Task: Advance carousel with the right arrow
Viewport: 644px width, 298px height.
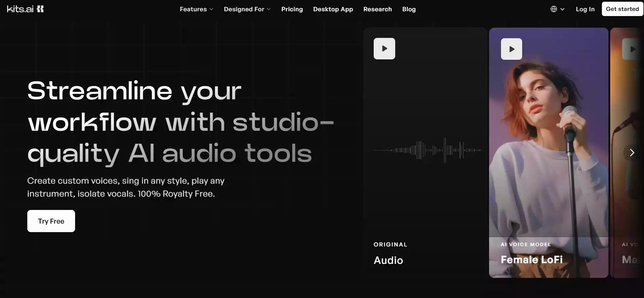Action: click(x=632, y=153)
